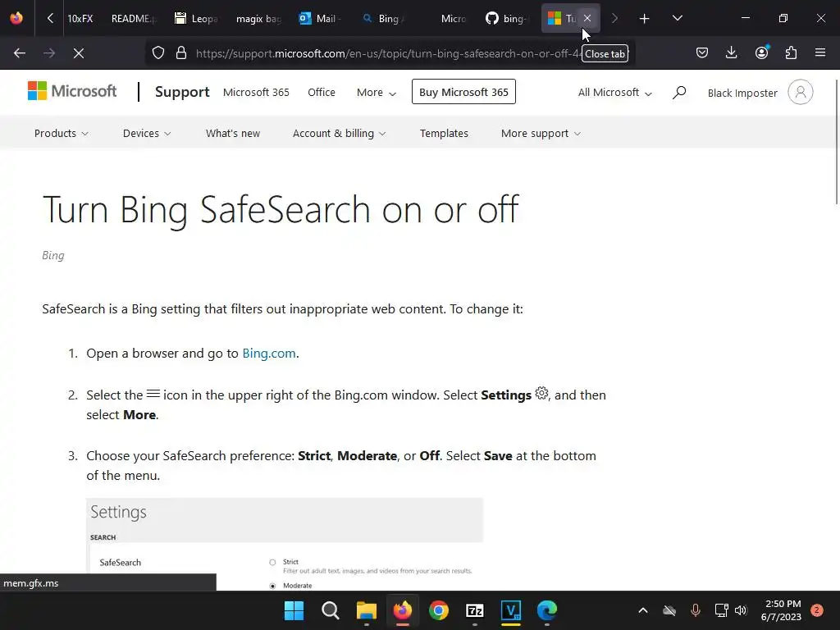Go back to the previous page

[20, 53]
